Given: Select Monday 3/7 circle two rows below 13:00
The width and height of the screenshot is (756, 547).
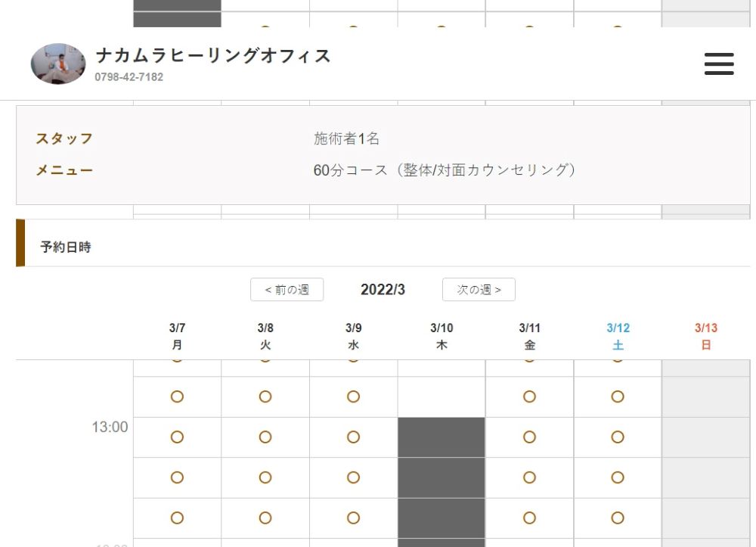Looking at the screenshot, I should [x=177, y=518].
